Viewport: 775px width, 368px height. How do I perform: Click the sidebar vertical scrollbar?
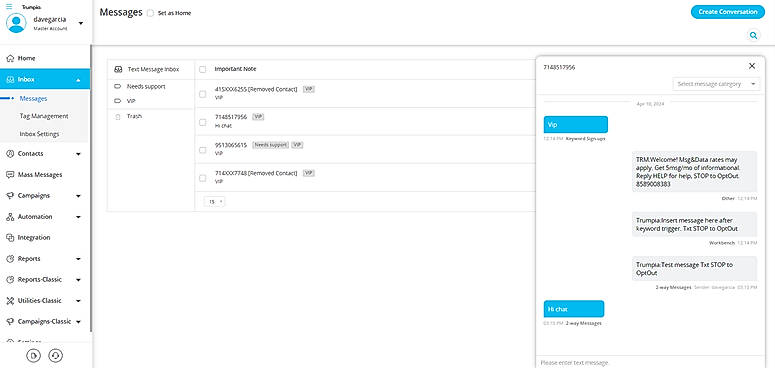tap(91, 188)
